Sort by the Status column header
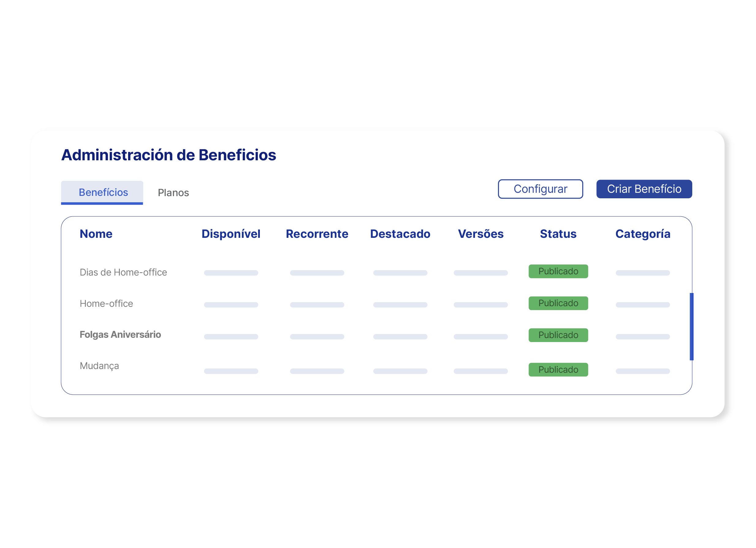 (558, 234)
